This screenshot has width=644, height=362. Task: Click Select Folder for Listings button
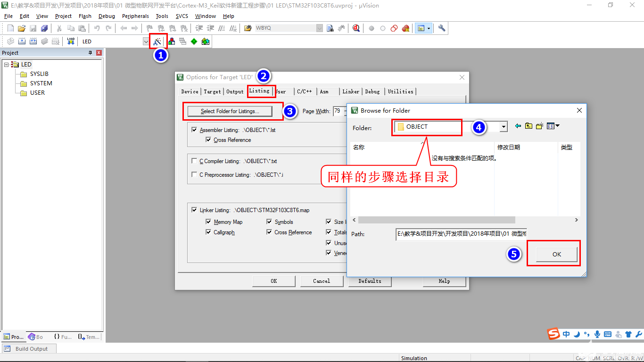(230, 111)
